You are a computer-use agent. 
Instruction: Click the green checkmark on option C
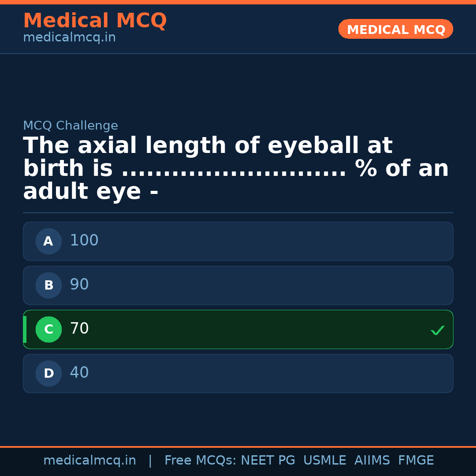point(437,330)
